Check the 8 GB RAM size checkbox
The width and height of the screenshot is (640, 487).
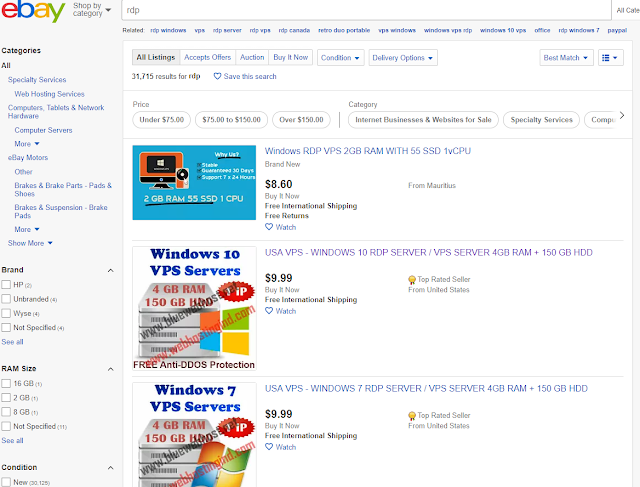pyautogui.click(x=6, y=412)
